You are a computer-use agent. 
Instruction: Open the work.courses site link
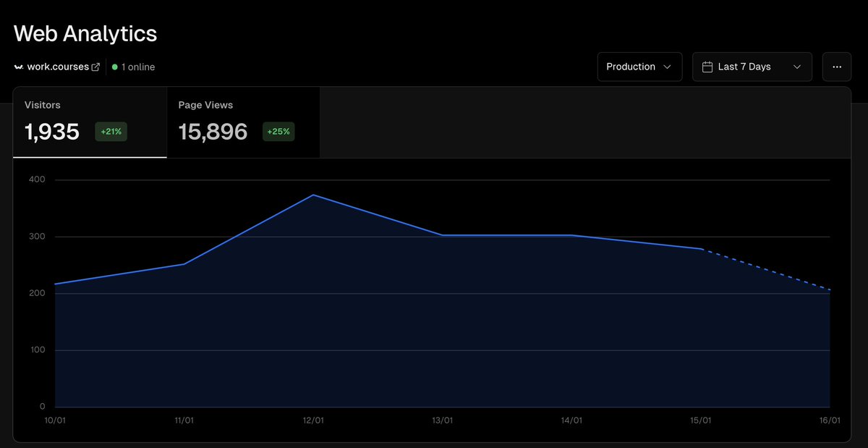point(58,67)
